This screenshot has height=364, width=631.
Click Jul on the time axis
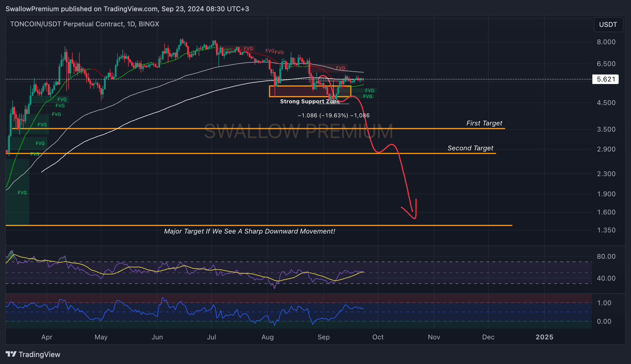pyautogui.click(x=212, y=337)
